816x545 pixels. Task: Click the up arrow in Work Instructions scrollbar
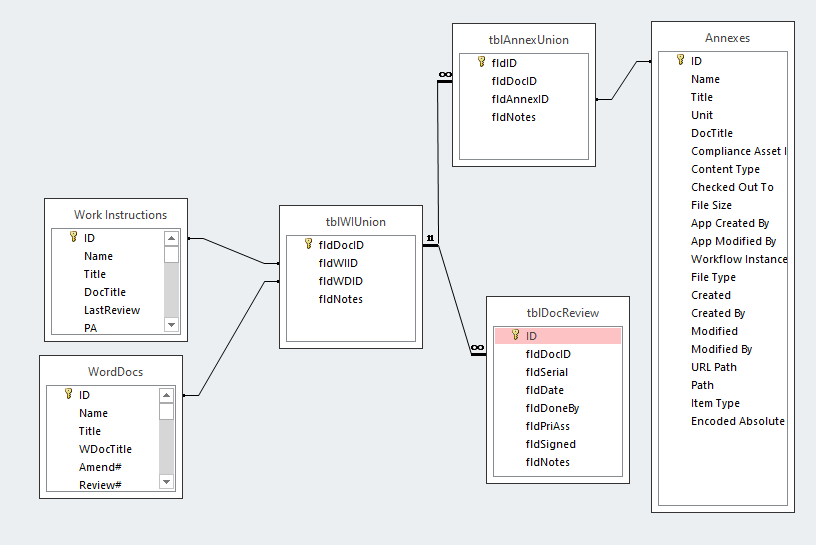[x=171, y=238]
